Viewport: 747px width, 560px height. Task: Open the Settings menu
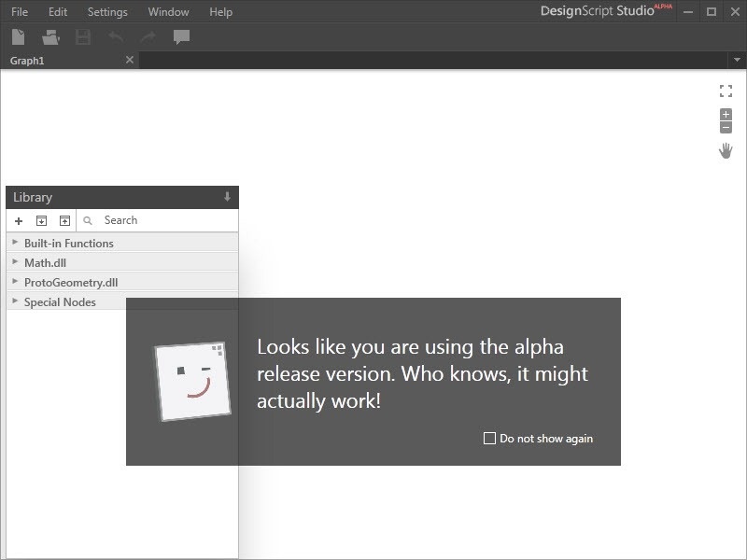[x=107, y=12]
